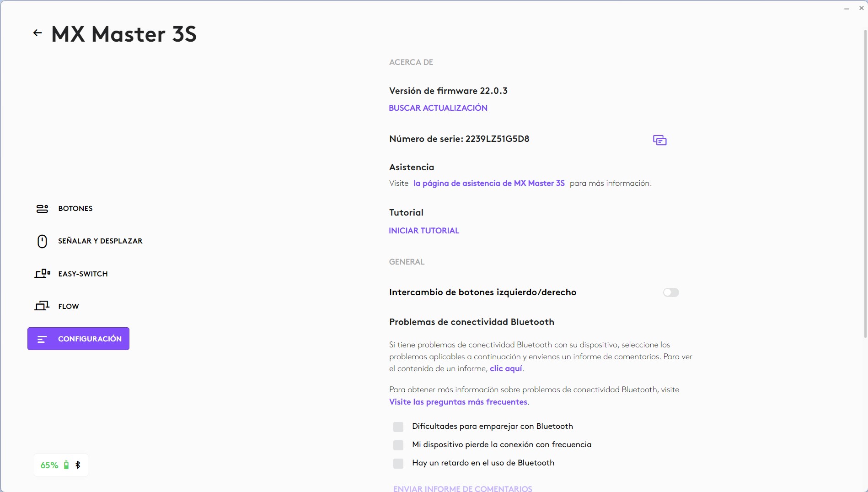
Task: Minimize the Logi Options window
Action: (847, 8)
